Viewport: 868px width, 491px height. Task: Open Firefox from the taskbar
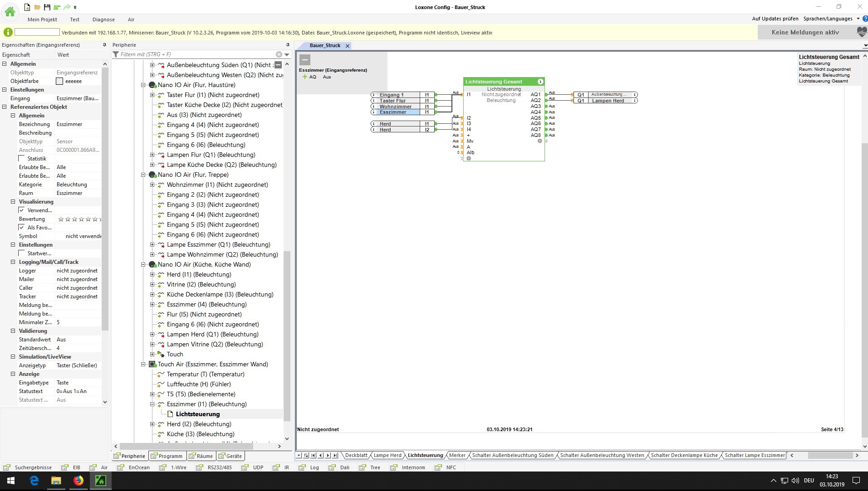tap(78, 481)
